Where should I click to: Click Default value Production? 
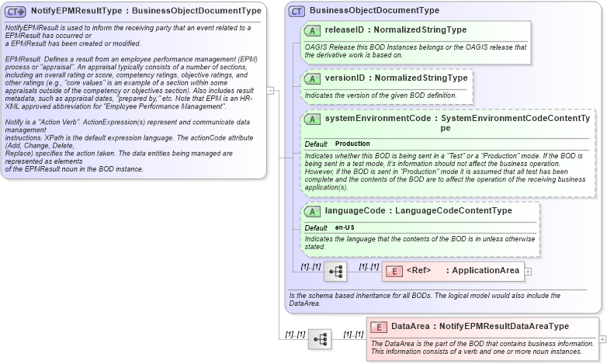click(x=352, y=144)
